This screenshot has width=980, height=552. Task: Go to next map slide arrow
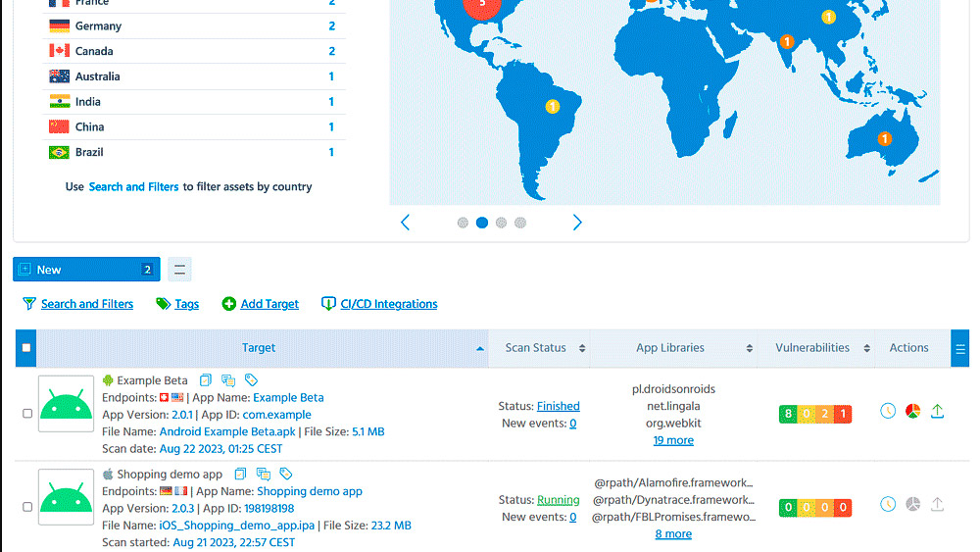point(577,223)
